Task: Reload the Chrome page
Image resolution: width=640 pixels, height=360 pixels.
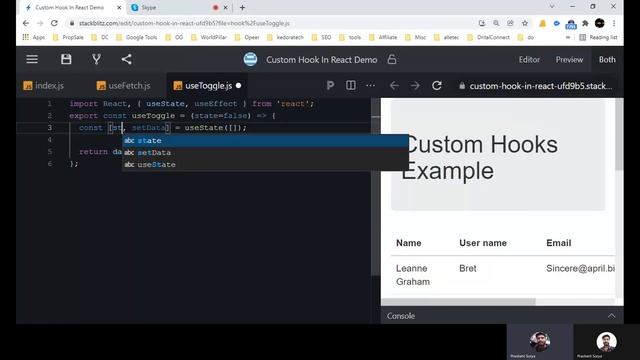Action: click(x=54, y=23)
